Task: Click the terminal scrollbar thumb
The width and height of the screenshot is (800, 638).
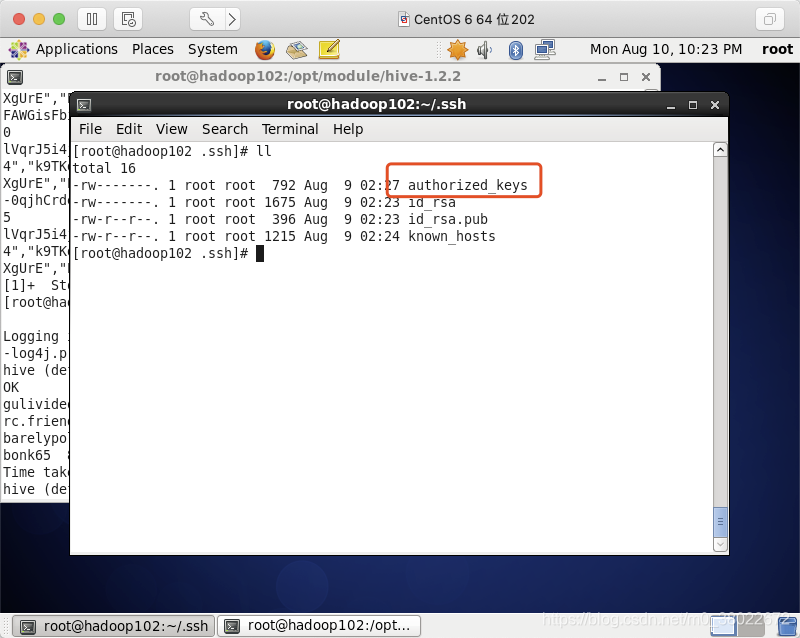Action: coord(720,522)
